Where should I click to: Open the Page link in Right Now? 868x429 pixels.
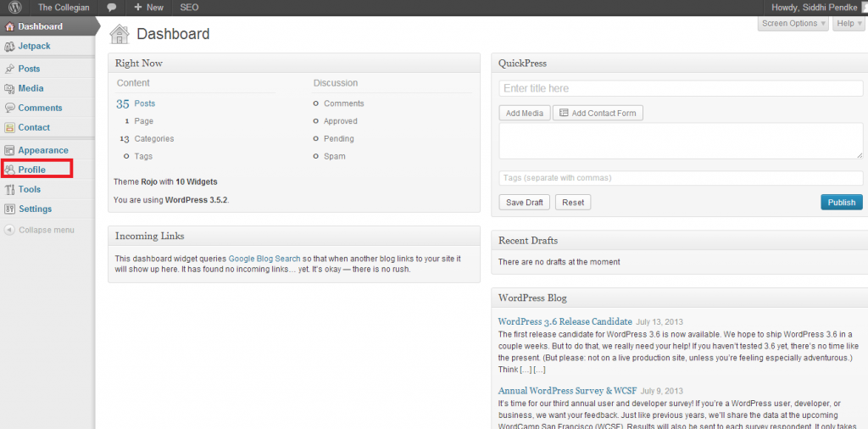(x=144, y=121)
